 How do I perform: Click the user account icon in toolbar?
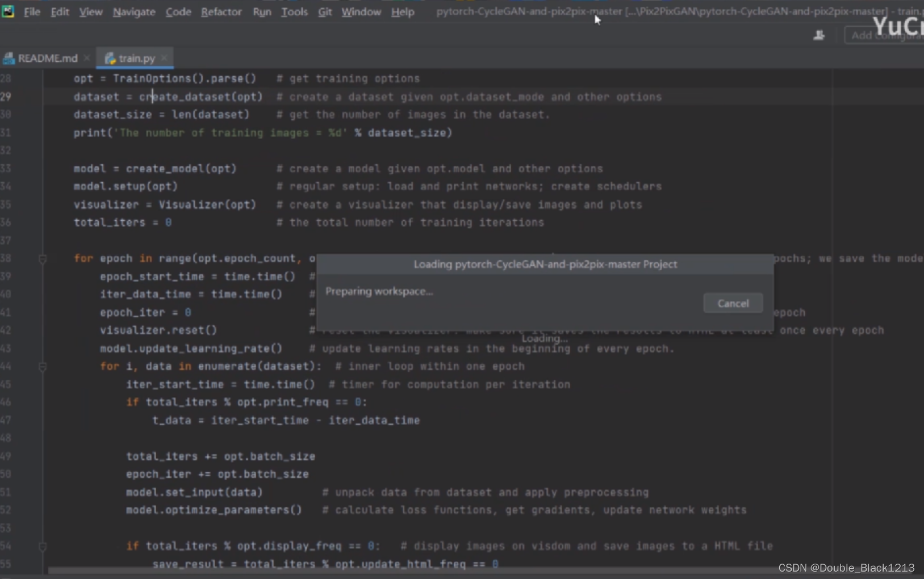coord(818,35)
